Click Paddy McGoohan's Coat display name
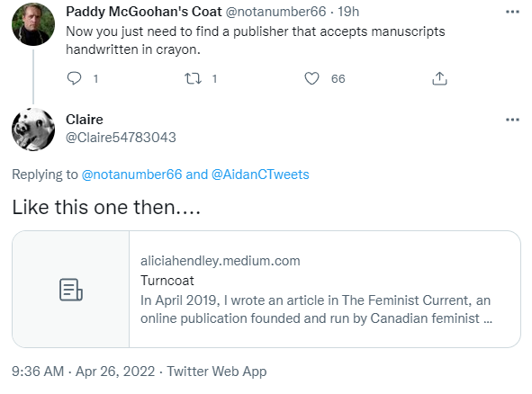Image resolution: width=532 pixels, height=394 pixels. coord(143,12)
